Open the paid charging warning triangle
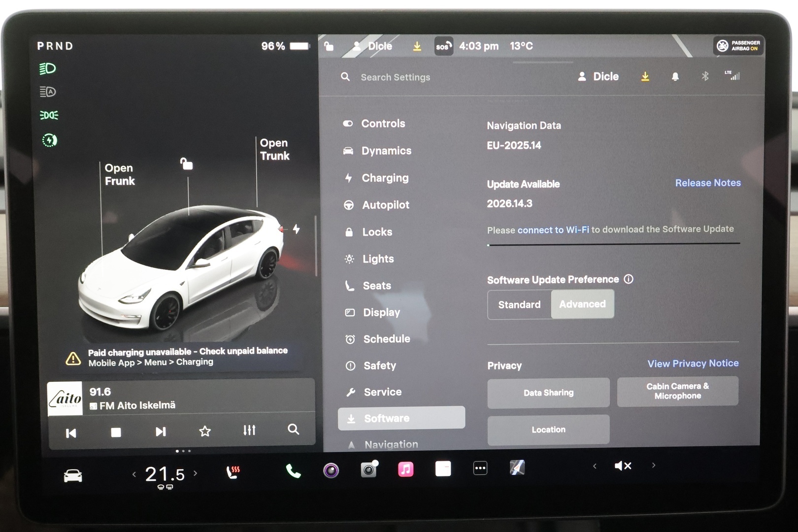This screenshot has height=532, width=798. [73, 358]
